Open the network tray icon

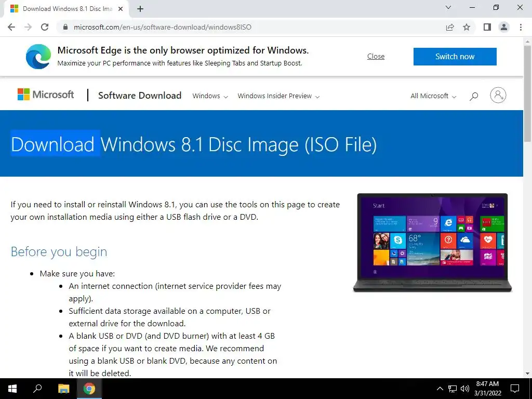tap(452, 389)
